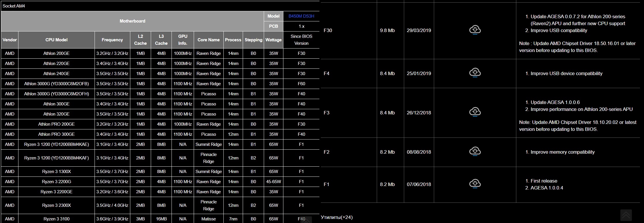Select the Socket AM4 heading
Image resolution: width=644 pixels, height=223 pixels.
[x=14, y=6]
